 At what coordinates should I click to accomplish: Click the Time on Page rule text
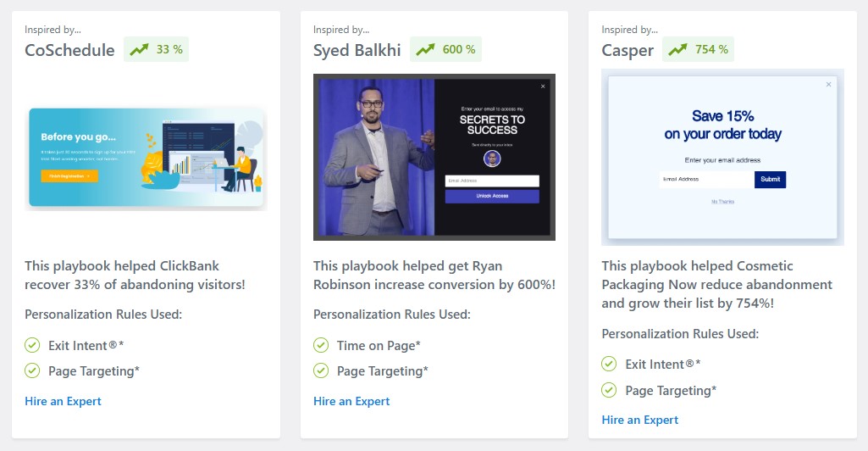click(x=379, y=346)
